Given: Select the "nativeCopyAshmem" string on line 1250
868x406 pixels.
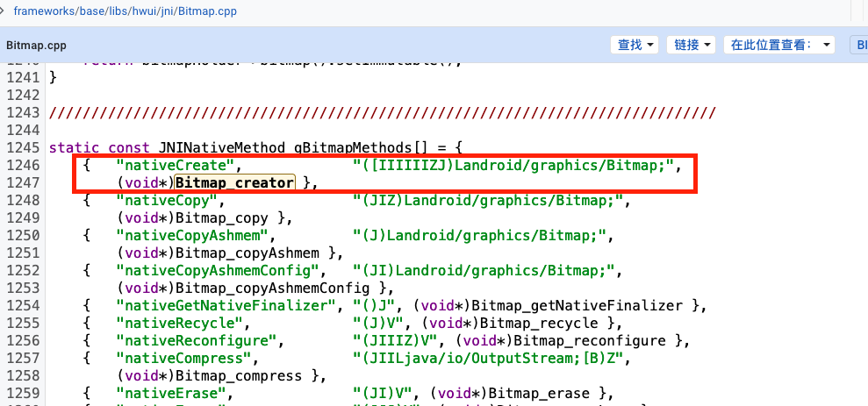Looking at the screenshot, I should (x=192, y=236).
